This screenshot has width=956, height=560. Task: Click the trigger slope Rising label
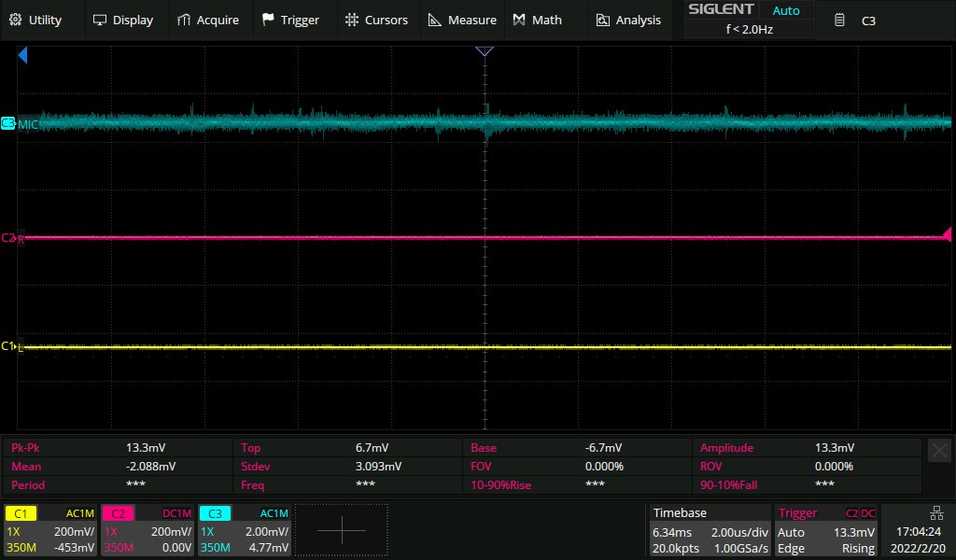tap(859, 548)
